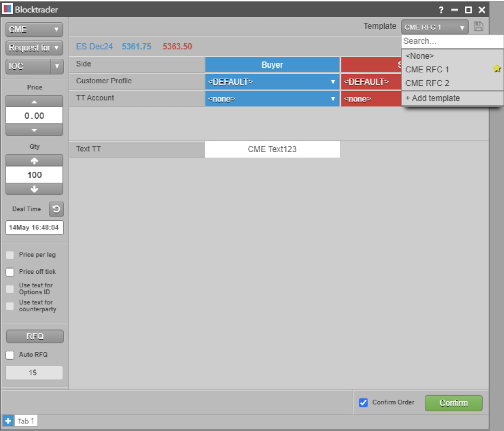
Task: Click the template Search field
Action: point(452,41)
